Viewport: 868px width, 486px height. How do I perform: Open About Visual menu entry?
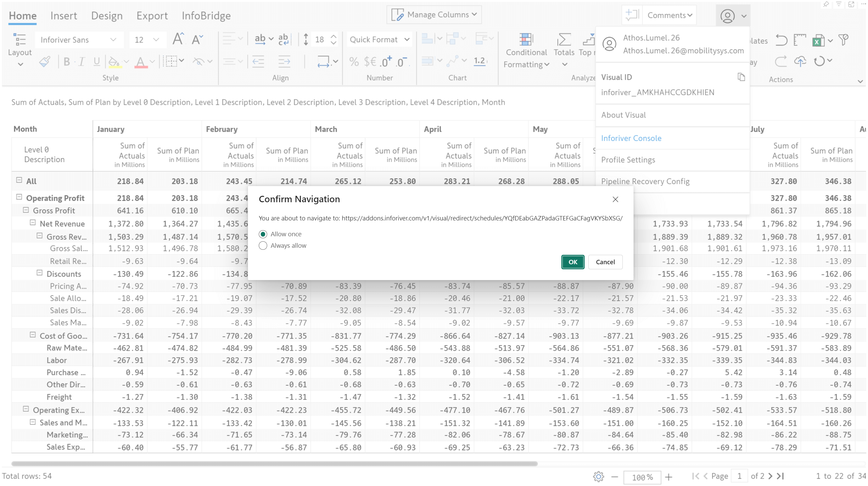672,115
